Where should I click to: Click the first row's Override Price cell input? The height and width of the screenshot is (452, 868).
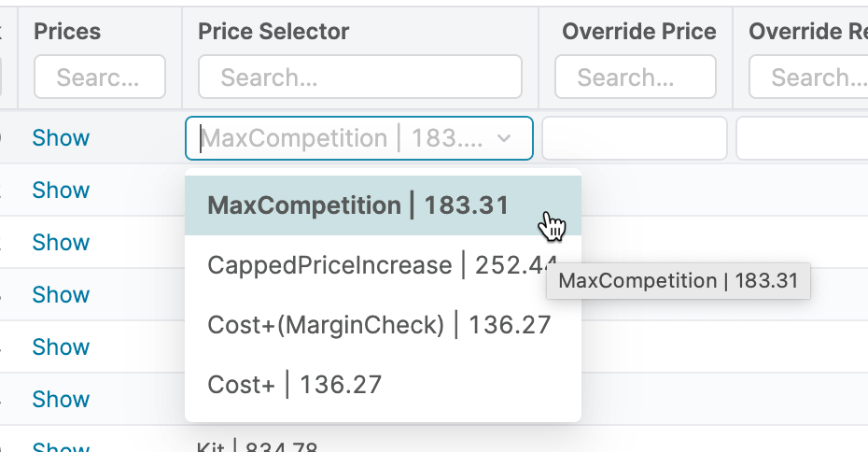(634, 139)
